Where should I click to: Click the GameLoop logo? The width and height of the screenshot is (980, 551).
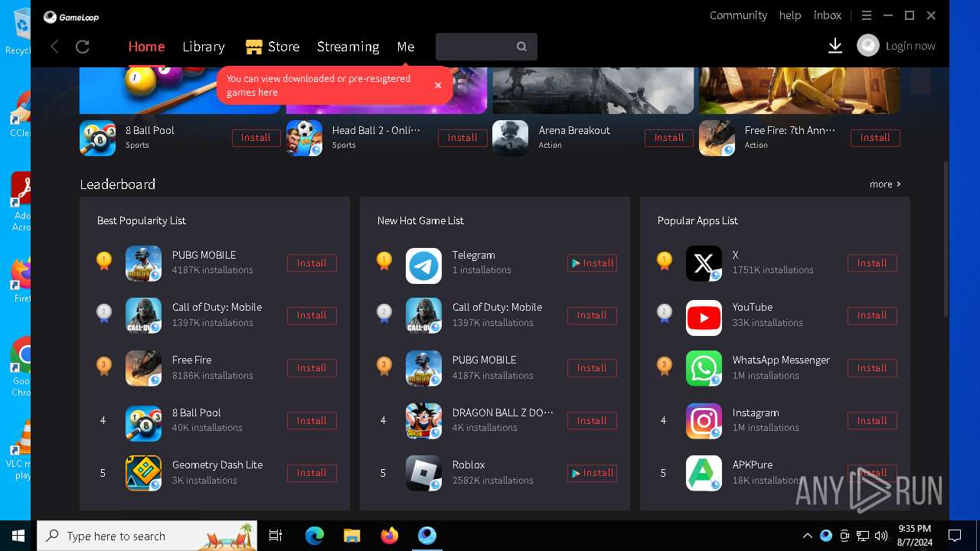[x=71, y=17]
